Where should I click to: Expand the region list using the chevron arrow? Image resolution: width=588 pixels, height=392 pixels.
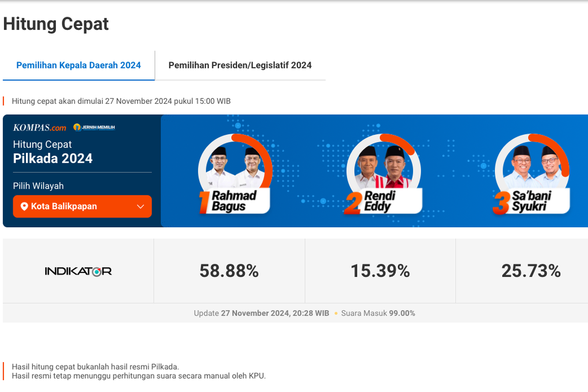141,206
